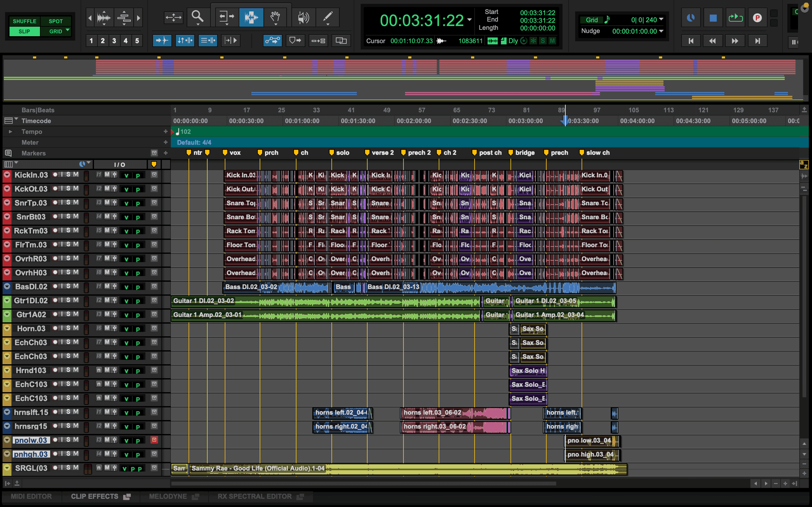
Task: Select the Scrubber speaker tool
Action: pyautogui.click(x=303, y=17)
